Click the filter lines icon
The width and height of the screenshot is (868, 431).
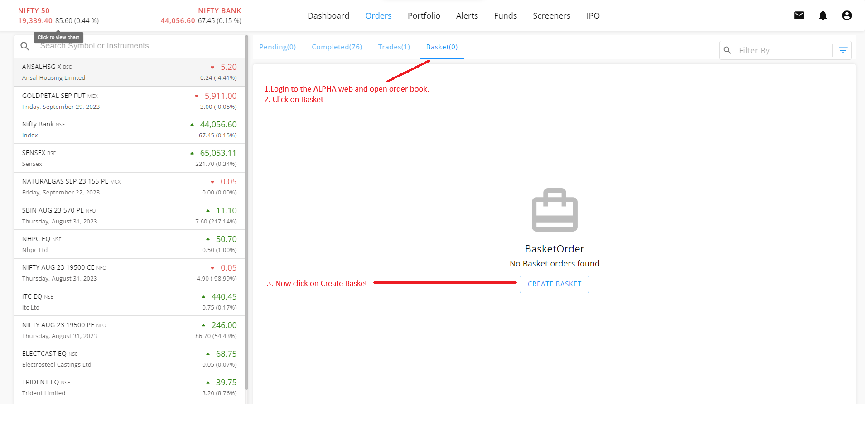tap(843, 50)
